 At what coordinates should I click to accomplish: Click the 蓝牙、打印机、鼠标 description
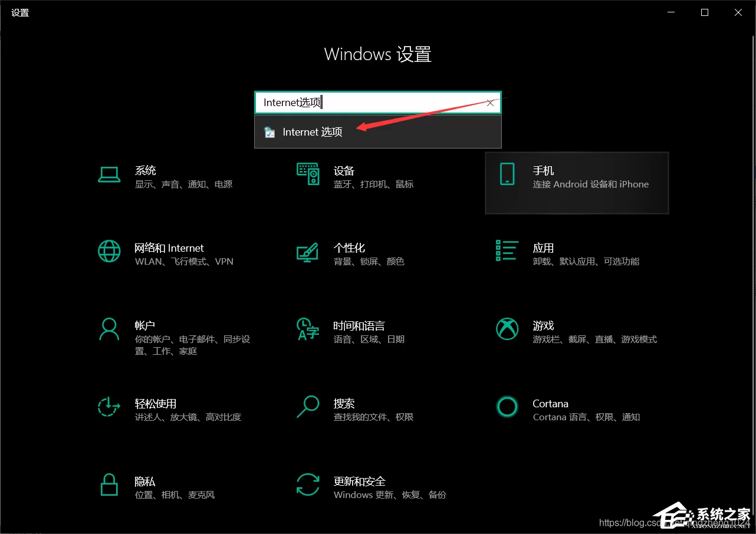[x=374, y=184]
